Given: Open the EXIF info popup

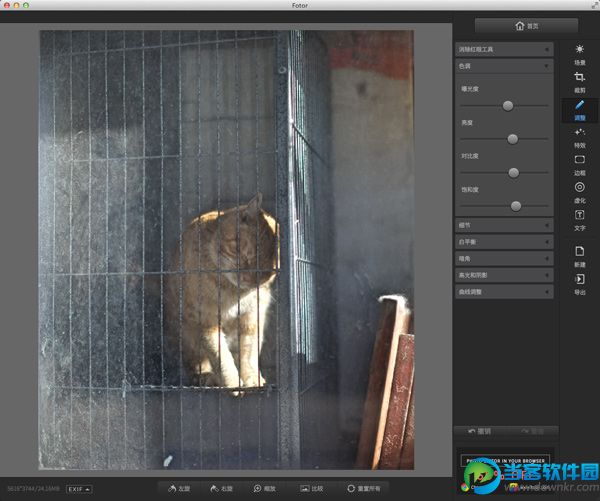Looking at the screenshot, I should (x=80, y=488).
